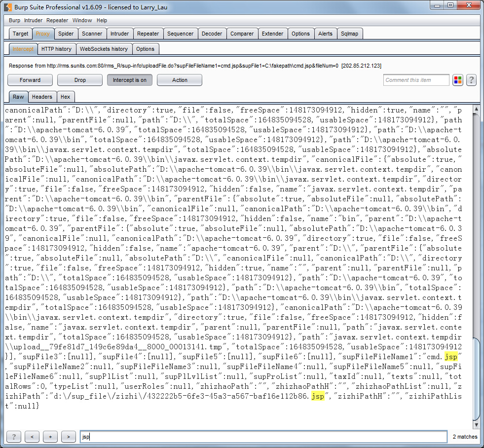This screenshot has width=484, height=448.
Task: Focus the search box containing jsp
Action: 263,437
